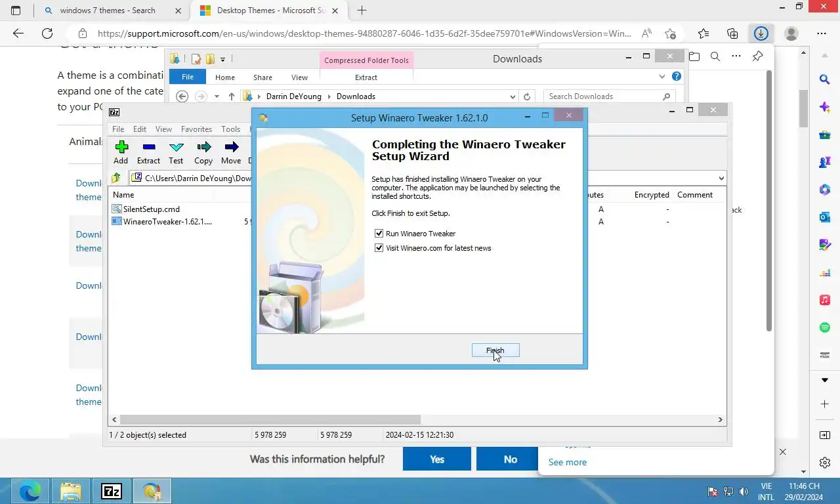
Task: Uncheck Visit Winaero.com for latest news
Action: pyautogui.click(x=379, y=248)
